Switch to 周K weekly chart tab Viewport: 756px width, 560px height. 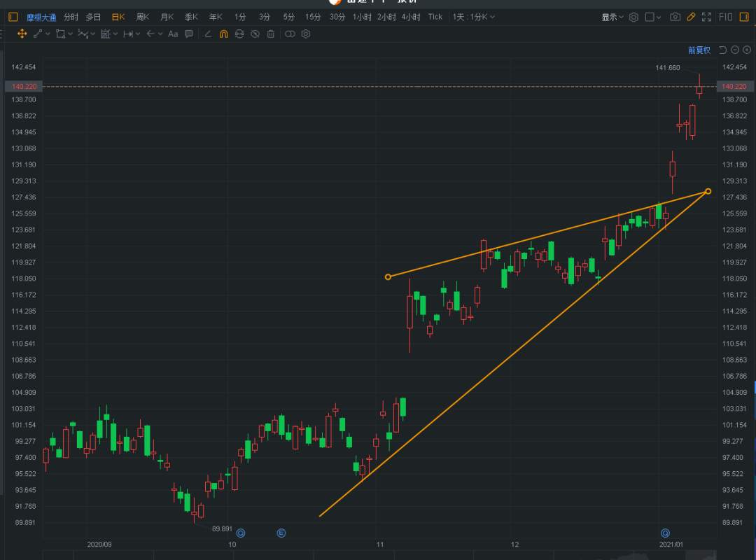click(143, 17)
